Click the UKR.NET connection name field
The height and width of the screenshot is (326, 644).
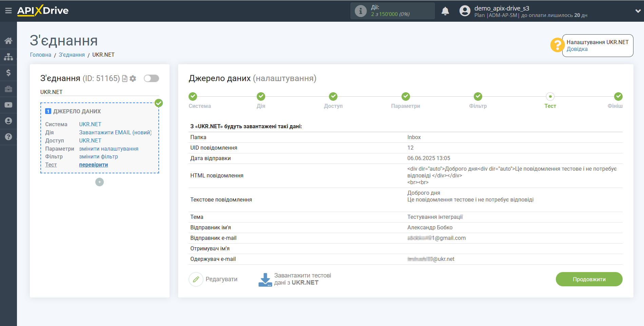pyautogui.click(x=99, y=92)
